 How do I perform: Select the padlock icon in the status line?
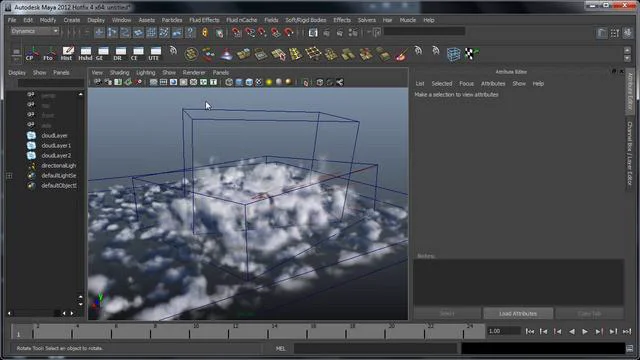coord(205,32)
